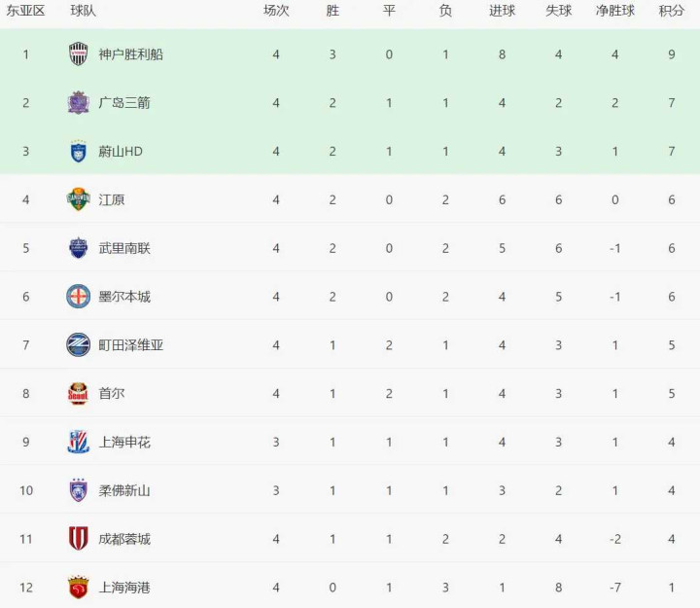Click the 场次 column header

[x=276, y=11]
